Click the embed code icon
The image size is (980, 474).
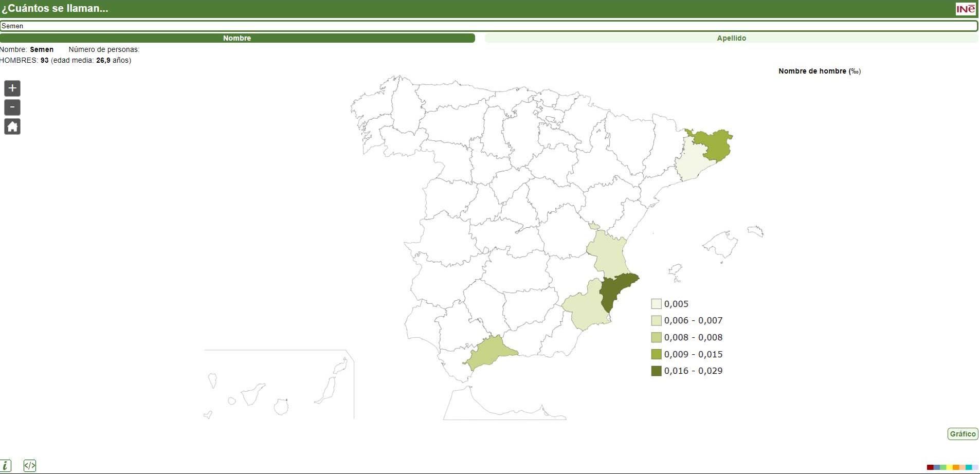(x=30, y=466)
